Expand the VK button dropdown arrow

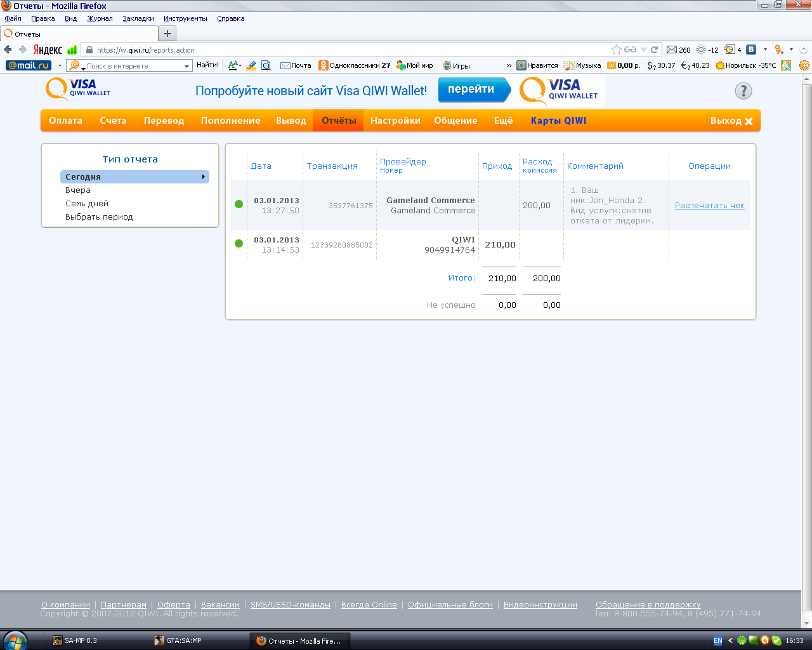pyautogui.click(x=765, y=50)
